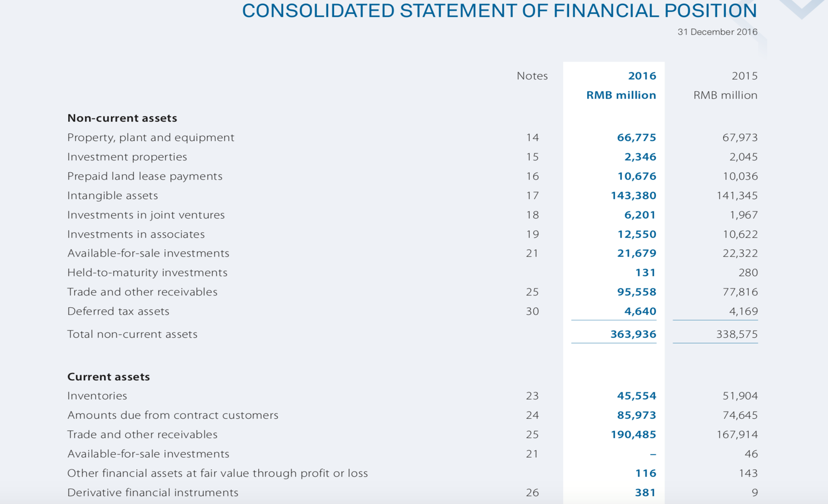
Task: Click the Deferred tax assets note 30
Action: point(532,311)
